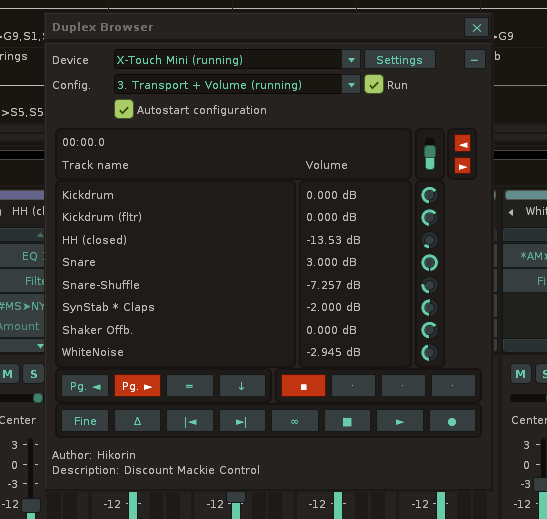Open the Config dropdown arrow
This screenshot has height=519, width=547.
351,85
